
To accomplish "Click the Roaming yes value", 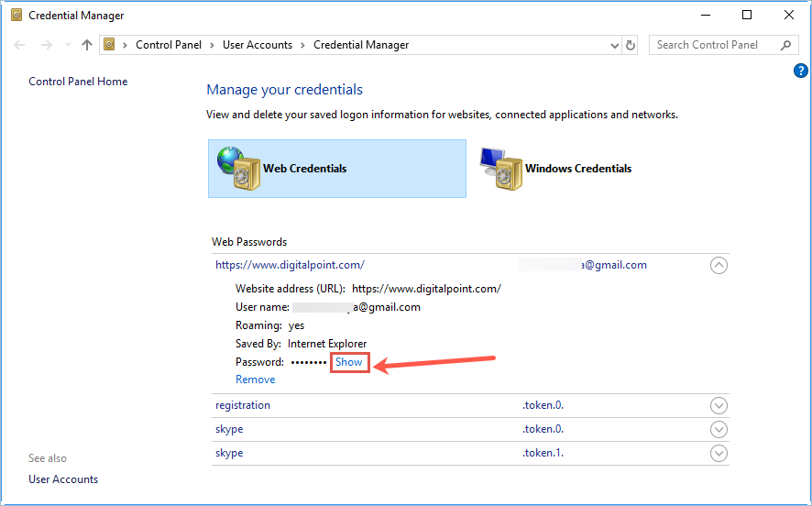I will (x=296, y=325).
